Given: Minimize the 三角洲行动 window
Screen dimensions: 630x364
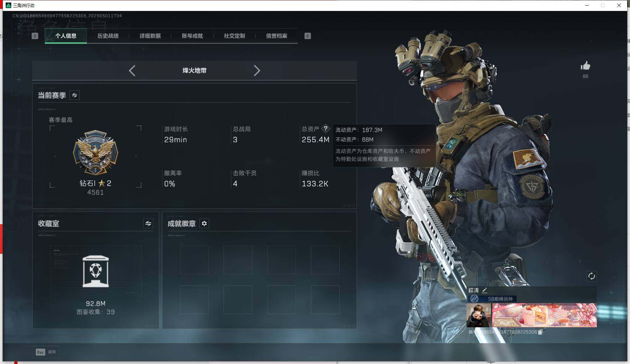Looking at the screenshot, I should coord(587,5).
